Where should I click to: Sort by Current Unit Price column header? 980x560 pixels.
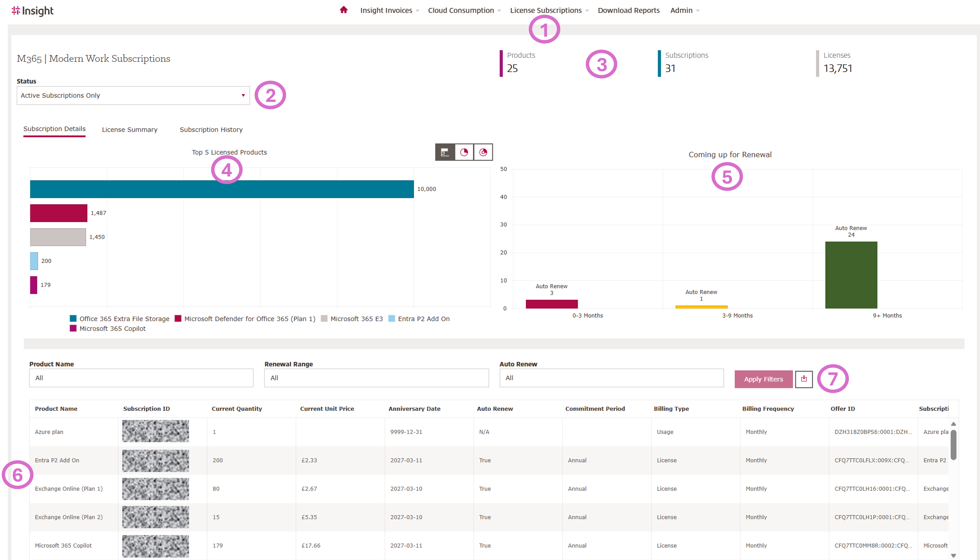327,408
